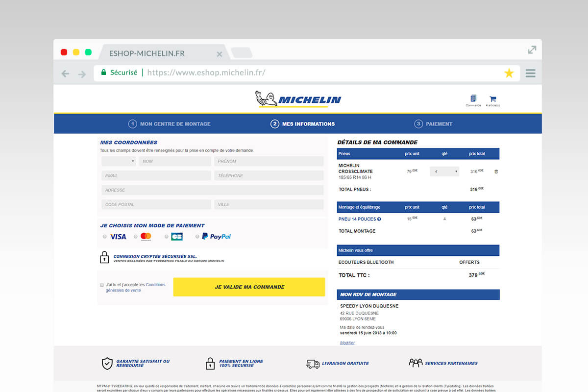Click the appointment date vendredi 15 juin

coord(368,333)
